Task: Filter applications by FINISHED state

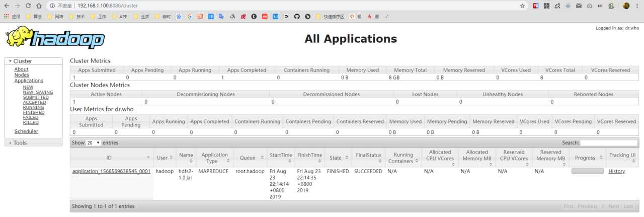Action: (x=34, y=112)
